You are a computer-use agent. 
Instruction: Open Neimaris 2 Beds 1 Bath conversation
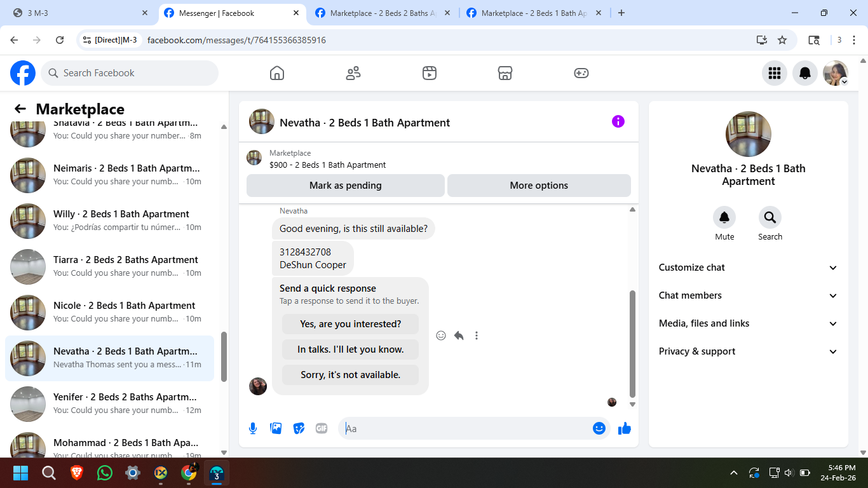[x=109, y=175]
